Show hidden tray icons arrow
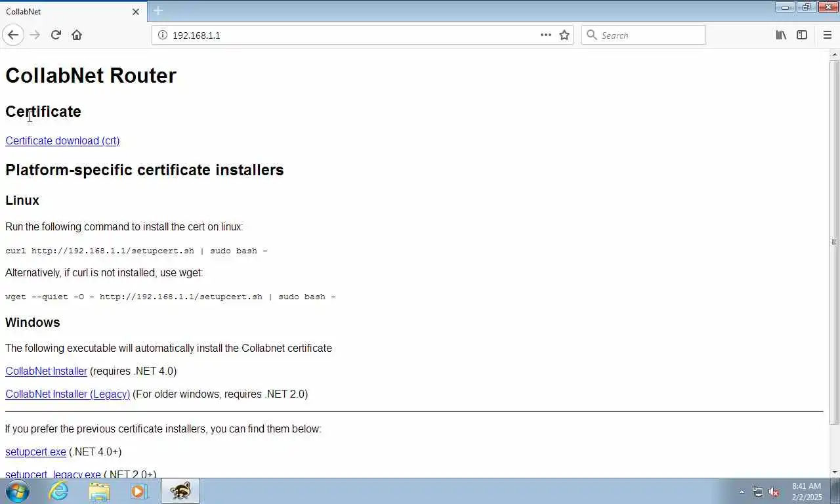 coord(742,492)
